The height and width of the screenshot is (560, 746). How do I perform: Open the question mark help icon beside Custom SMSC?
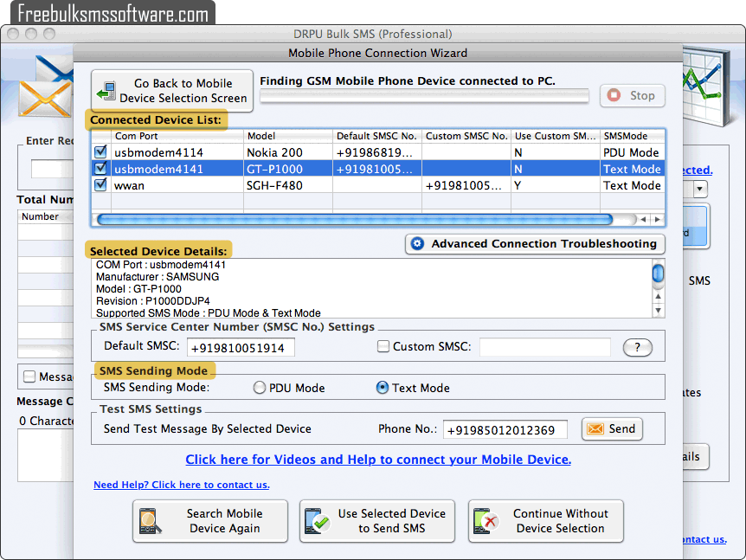point(637,347)
